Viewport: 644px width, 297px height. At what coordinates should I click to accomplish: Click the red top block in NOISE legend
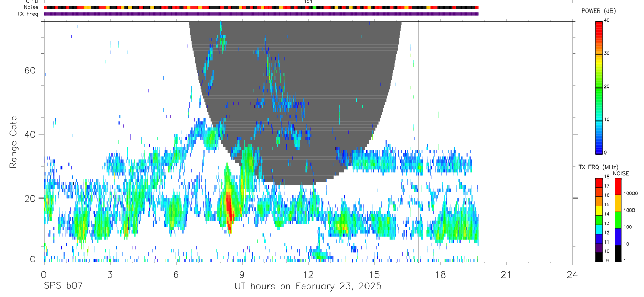(618, 186)
